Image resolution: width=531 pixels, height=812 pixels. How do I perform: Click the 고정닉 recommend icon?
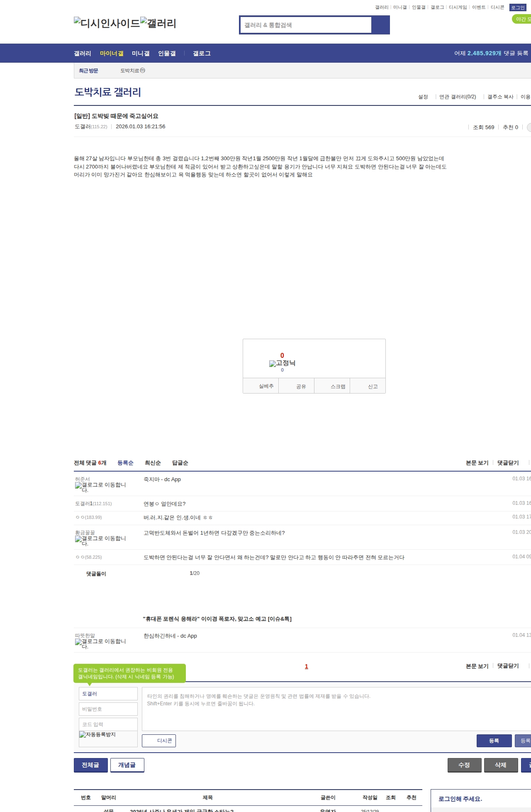point(282,363)
